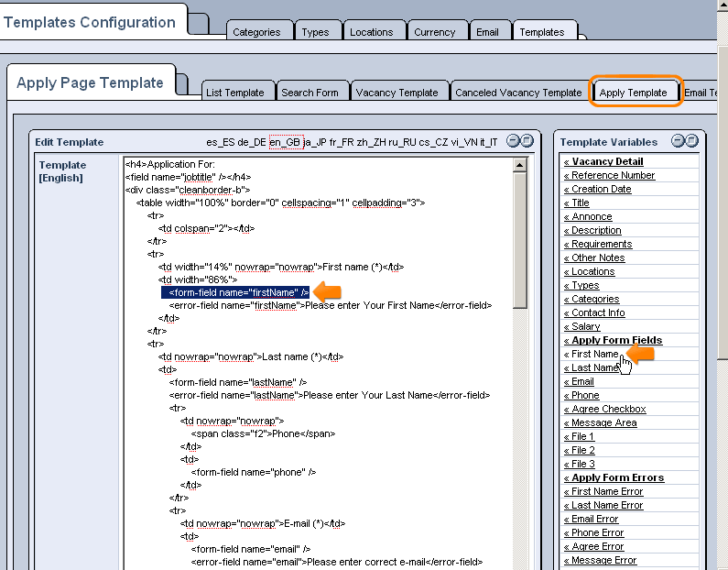The image size is (728, 570).
Task: Insert the First Name form field variable
Action: click(591, 354)
